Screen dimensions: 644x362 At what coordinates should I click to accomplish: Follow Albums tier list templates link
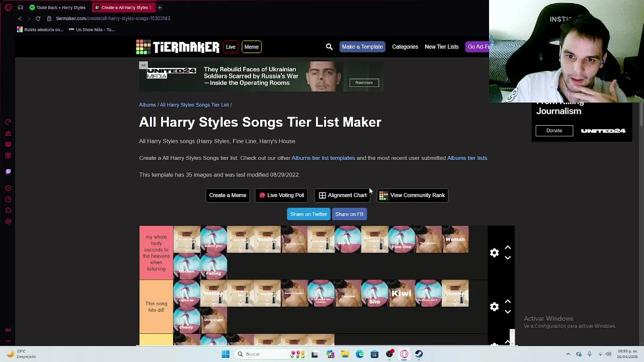click(323, 158)
